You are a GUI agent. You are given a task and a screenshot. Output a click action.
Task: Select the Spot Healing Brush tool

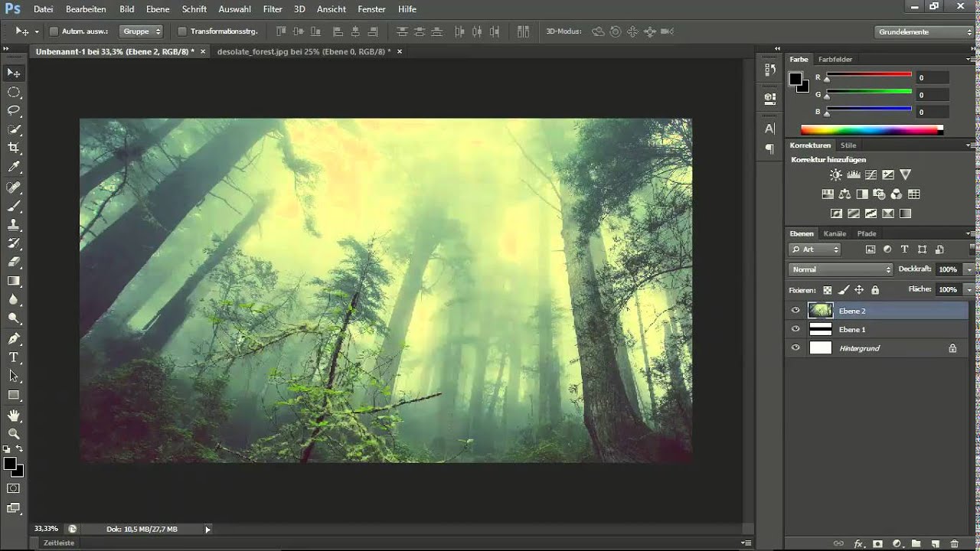pyautogui.click(x=14, y=187)
